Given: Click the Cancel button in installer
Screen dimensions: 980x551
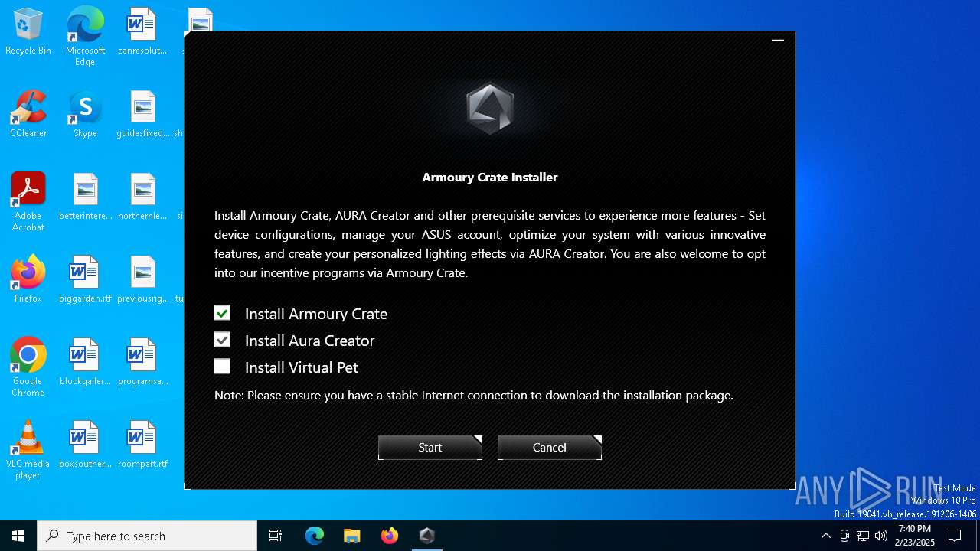Looking at the screenshot, I should click(x=550, y=448).
